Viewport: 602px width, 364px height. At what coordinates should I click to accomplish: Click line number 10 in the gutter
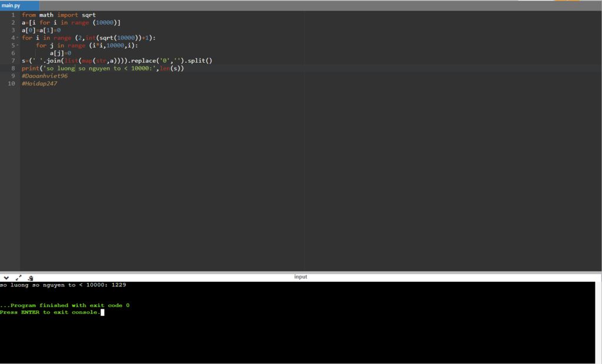point(12,84)
